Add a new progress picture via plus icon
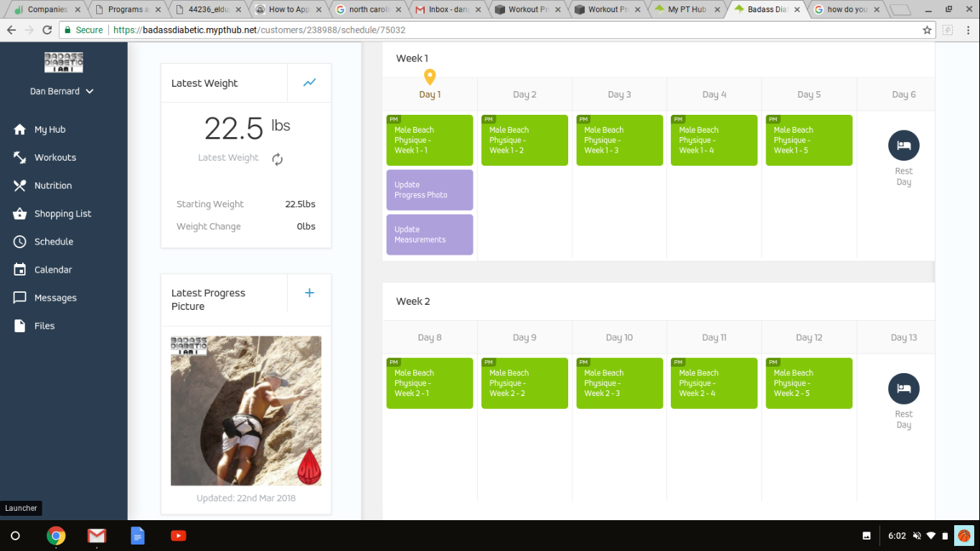This screenshot has height=551, width=980. click(x=309, y=293)
